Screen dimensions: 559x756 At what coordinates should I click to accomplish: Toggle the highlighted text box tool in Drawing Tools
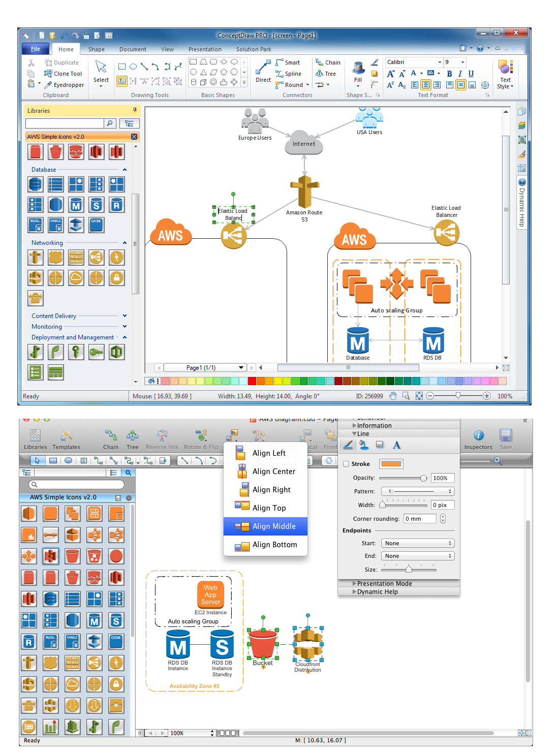(x=122, y=81)
